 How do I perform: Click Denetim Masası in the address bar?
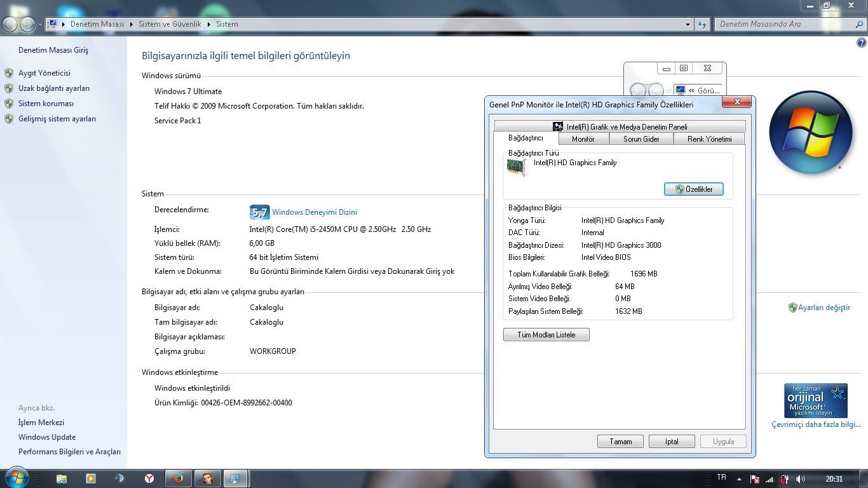[97, 24]
